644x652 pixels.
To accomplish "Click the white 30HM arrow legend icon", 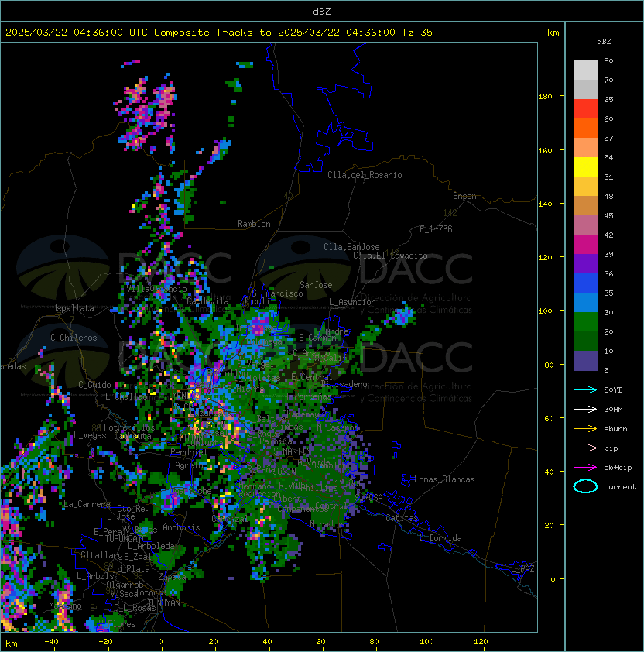I will coord(585,409).
